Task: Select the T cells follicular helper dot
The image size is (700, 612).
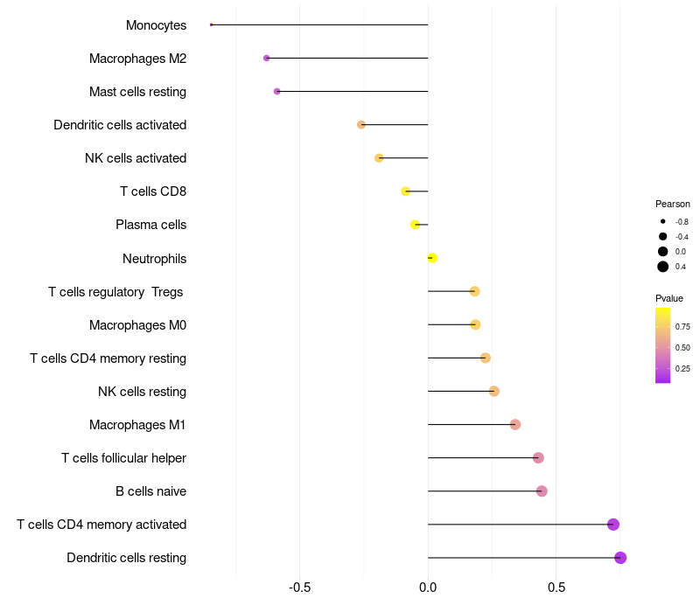Action: coord(538,457)
